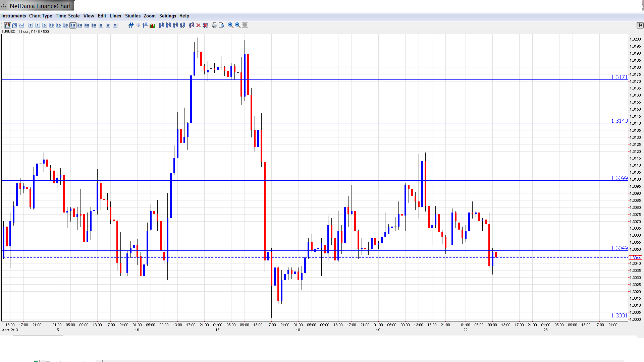The image size is (644, 362).
Task: Toggle the 1H time scale button
Action: pos(73,25)
